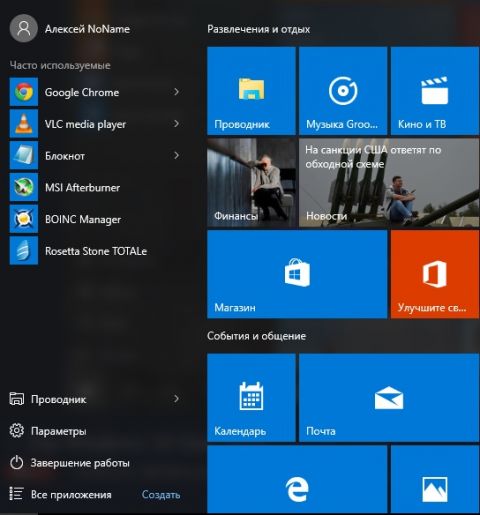The height and width of the screenshot is (515, 480).
Task: Launch the Microsoft Edge tile
Action: click(297, 479)
